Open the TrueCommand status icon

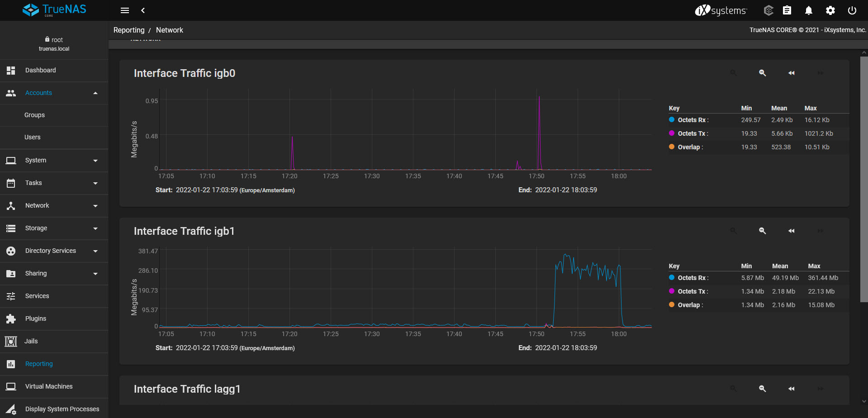point(768,10)
